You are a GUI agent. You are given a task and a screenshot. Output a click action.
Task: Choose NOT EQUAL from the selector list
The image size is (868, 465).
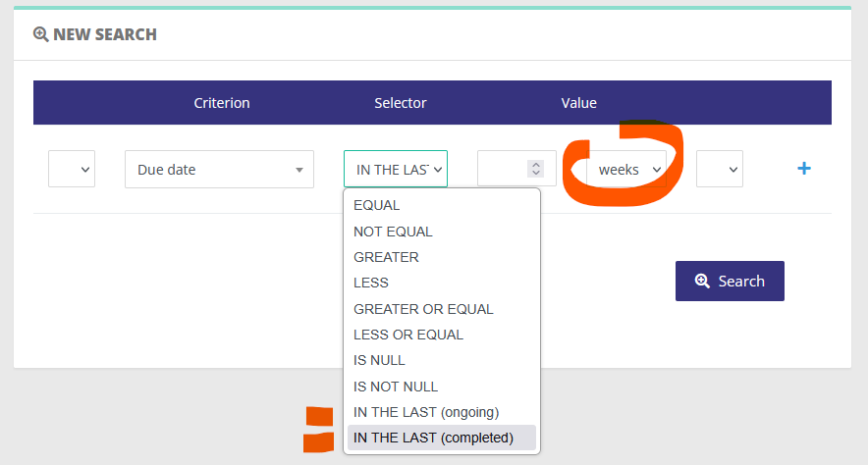click(393, 232)
